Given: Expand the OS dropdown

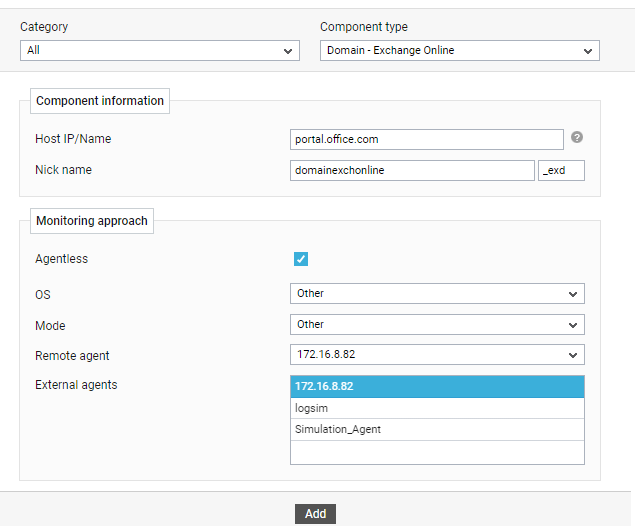Looking at the screenshot, I should [x=437, y=294].
